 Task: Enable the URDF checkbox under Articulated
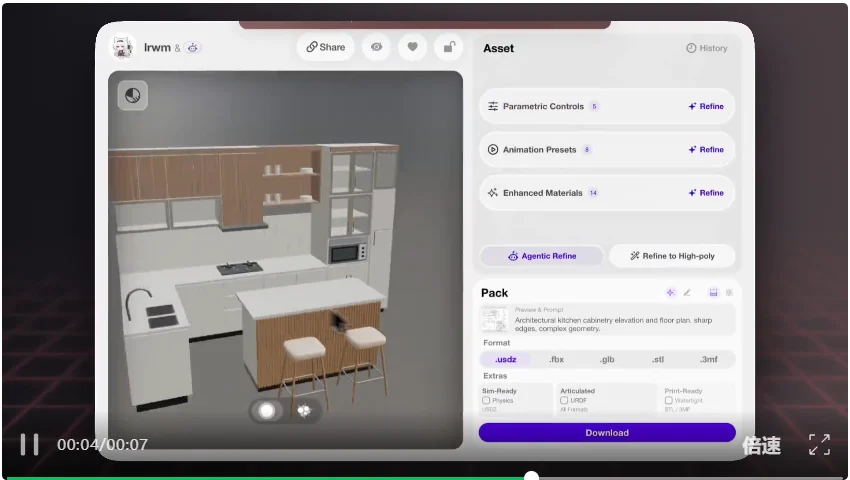pos(564,400)
